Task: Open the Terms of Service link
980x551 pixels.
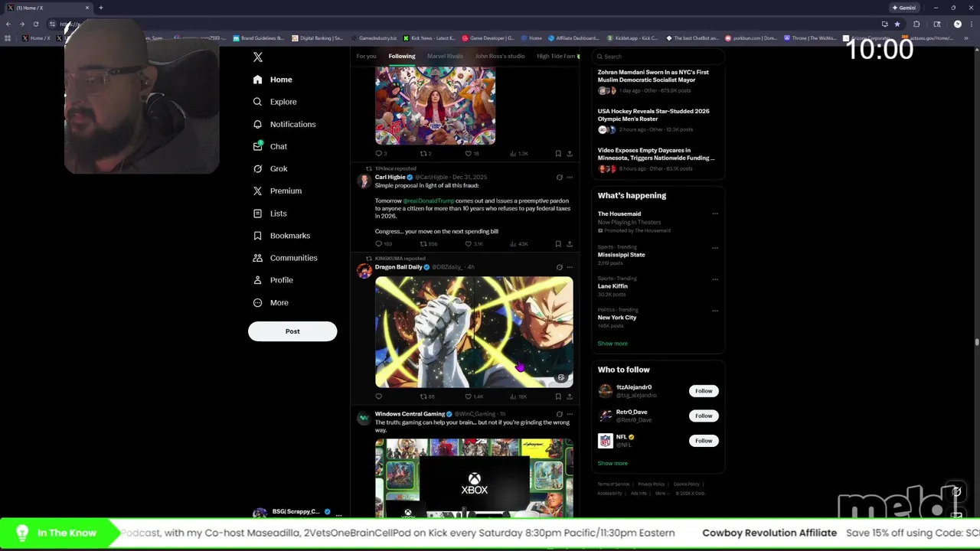Action: click(x=613, y=484)
